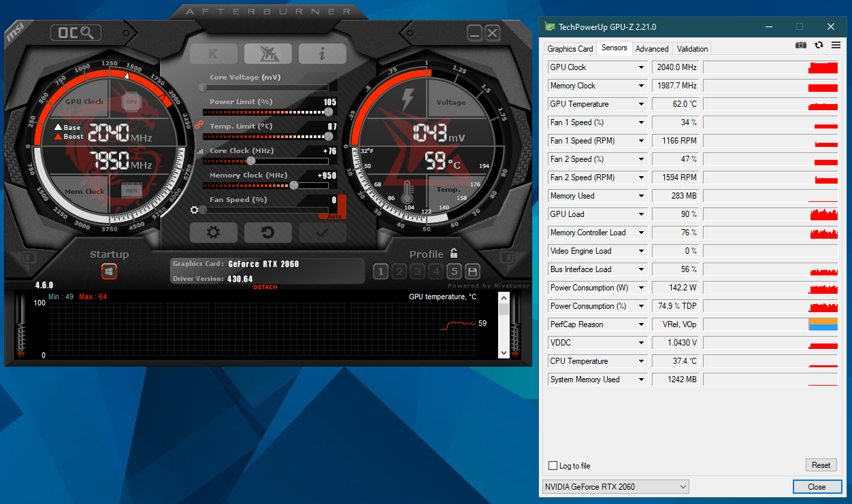The image size is (852, 504).
Task: Click the lightning bolt voltage icon on the gauge
Action: pos(408,99)
